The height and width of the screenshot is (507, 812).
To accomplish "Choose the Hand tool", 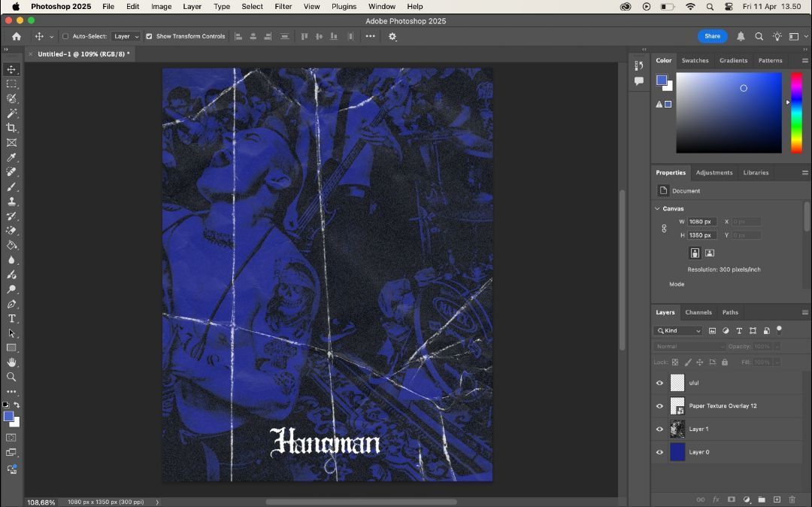I will (x=11, y=363).
